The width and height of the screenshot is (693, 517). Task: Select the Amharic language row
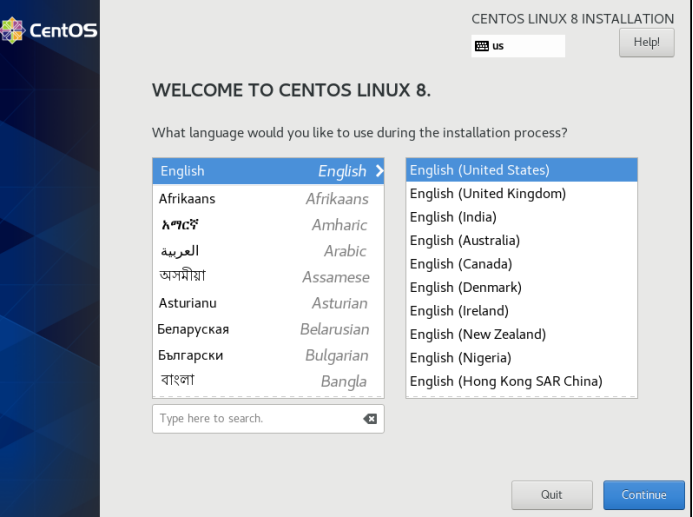click(x=268, y=225)
